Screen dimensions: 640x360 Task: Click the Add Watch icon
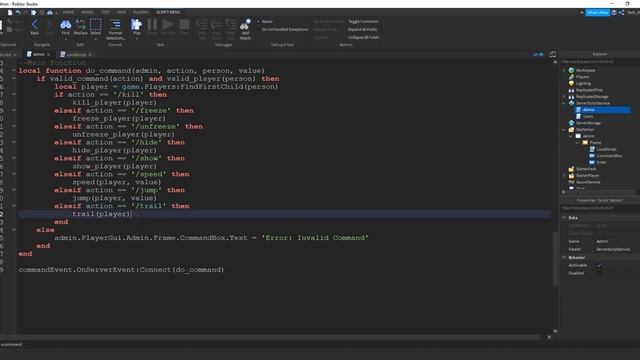245,24
